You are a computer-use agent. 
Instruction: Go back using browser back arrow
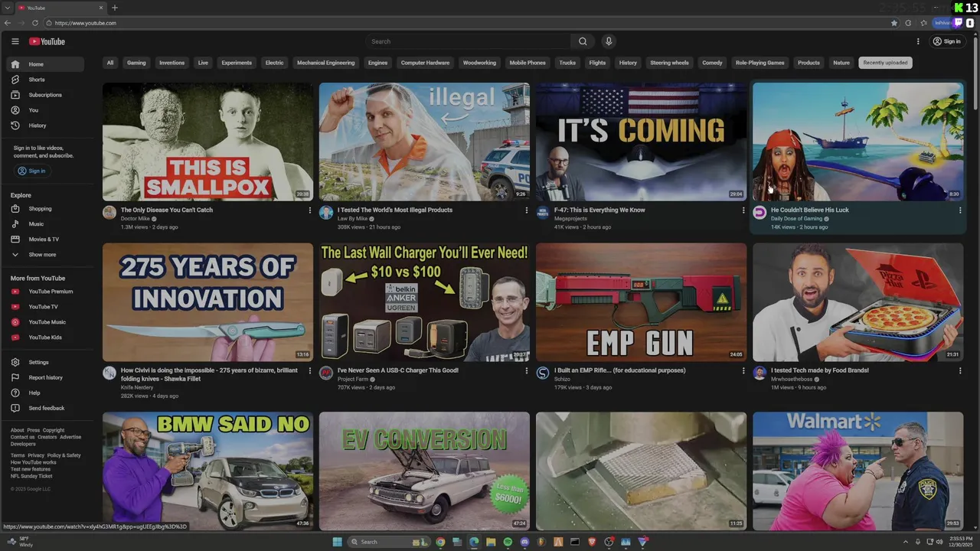tap(8, 23)
